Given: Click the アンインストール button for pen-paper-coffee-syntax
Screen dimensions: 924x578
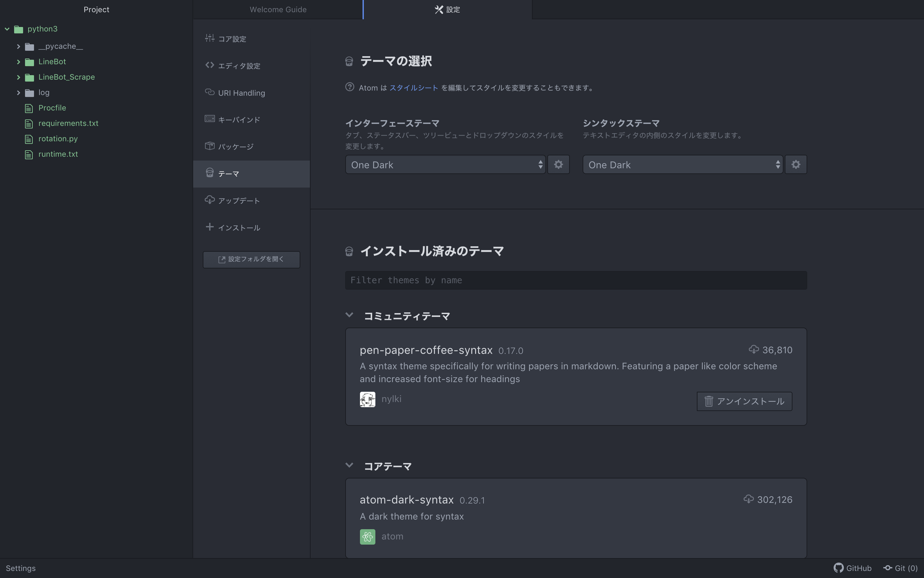Looking at the screenshot, I should point(744,401).
